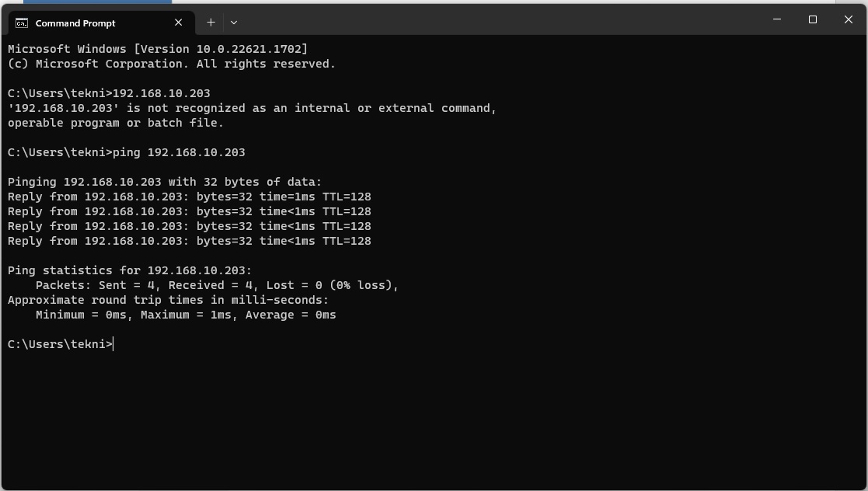Close the Command Prompt tab

(179, 23)
